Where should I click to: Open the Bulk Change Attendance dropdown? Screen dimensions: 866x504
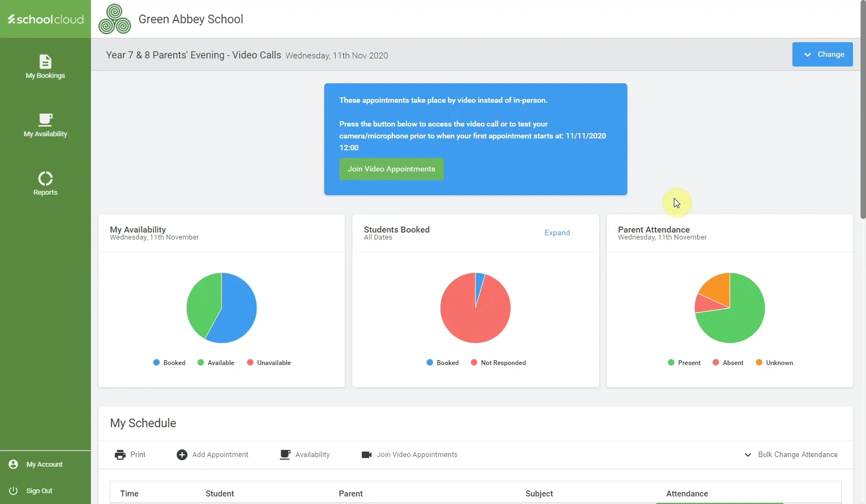click(791, 455)
